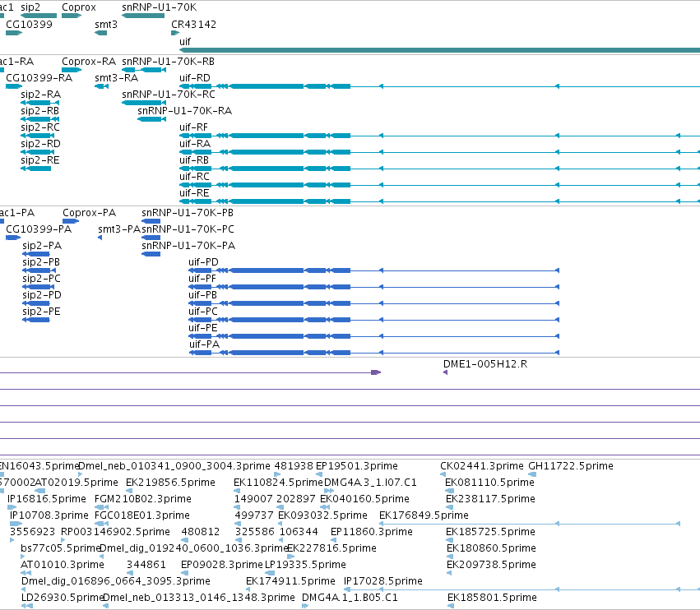
Task: Select the DME1-005H12.R feature label
Action: [485, 364]
